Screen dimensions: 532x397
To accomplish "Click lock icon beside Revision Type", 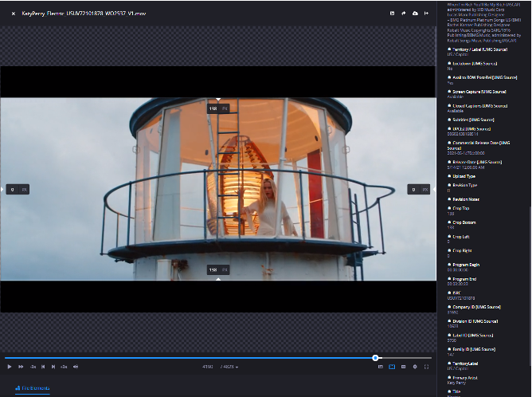I will (x=449, y=185).
